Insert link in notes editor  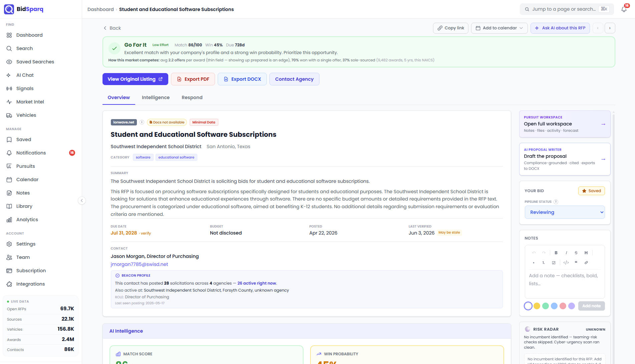tap(586, 263)
